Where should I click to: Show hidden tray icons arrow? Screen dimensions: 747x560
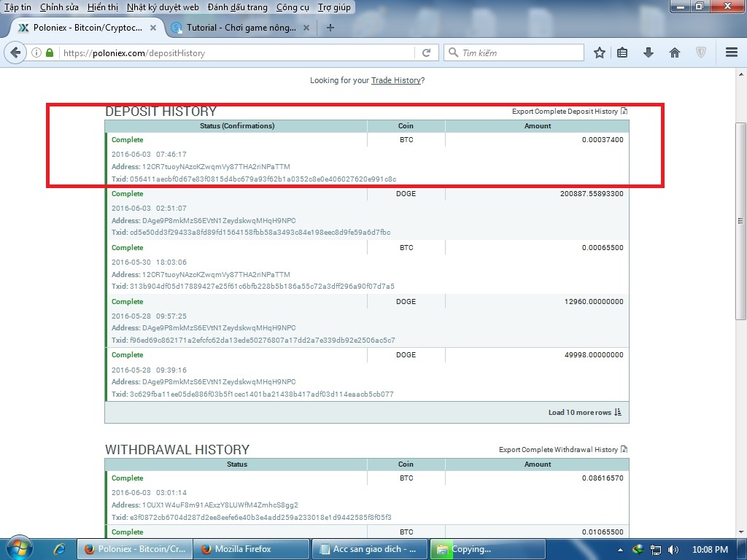tap(620, 550)
